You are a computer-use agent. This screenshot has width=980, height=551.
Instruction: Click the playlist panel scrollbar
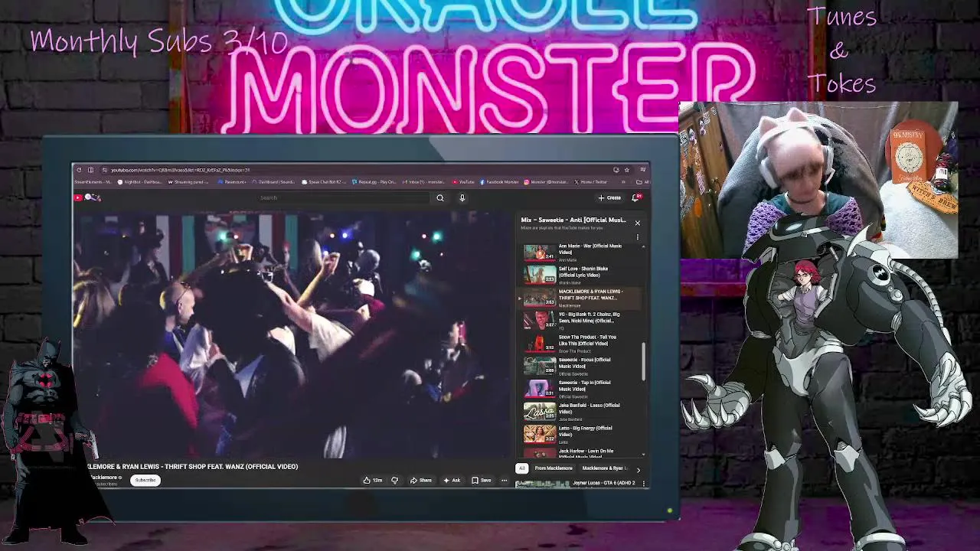644,360
